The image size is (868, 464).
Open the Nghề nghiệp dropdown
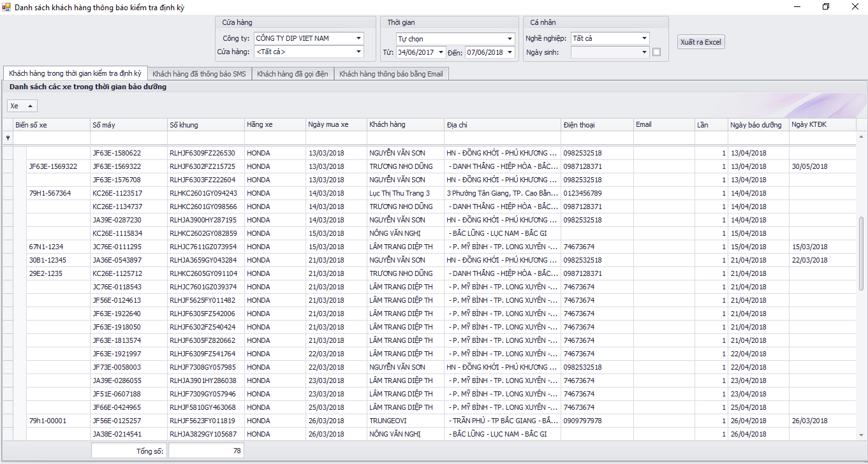point(644,38)
